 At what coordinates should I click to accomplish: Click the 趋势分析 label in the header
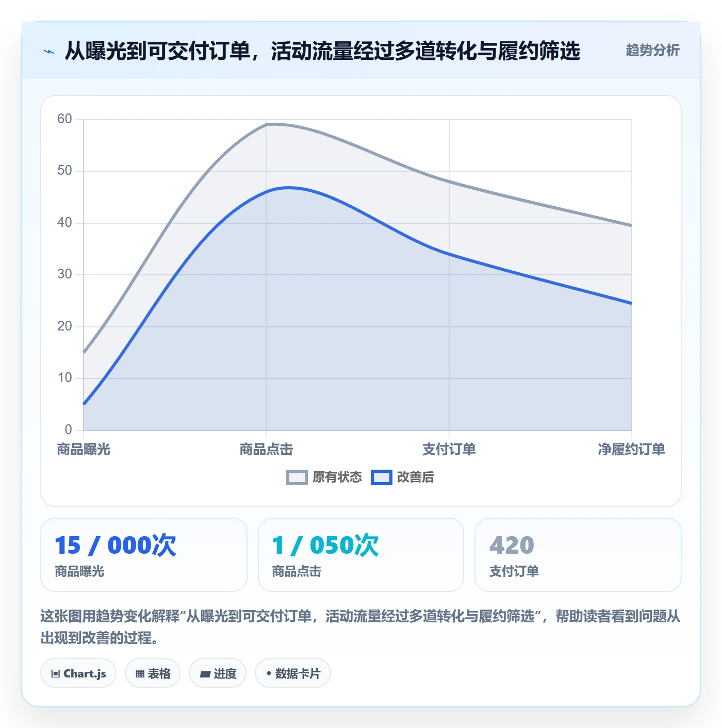[652, 50]
